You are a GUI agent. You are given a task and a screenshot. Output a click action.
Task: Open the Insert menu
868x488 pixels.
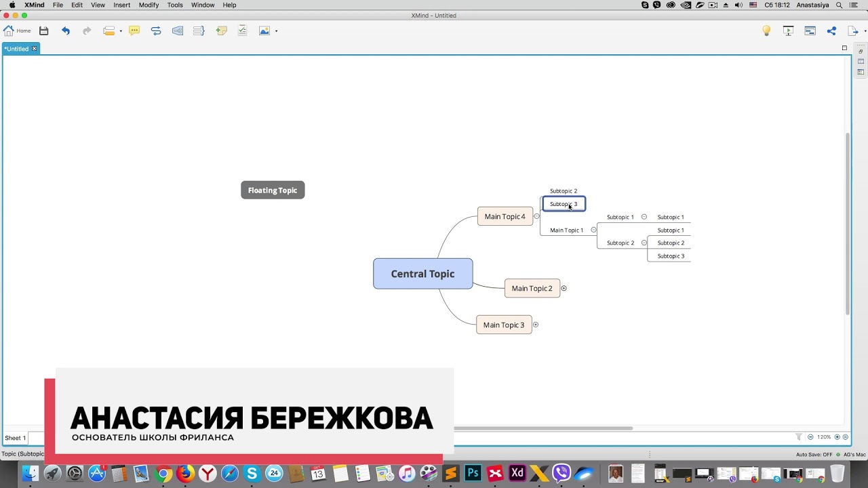(122, 5)
